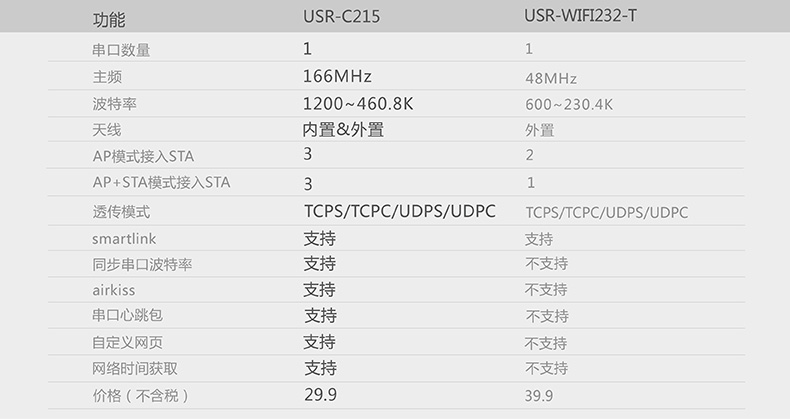This screenshot has height=419, width=790.
Task: Select the AP模式接入STA row label
Action: tap(143, 156)
